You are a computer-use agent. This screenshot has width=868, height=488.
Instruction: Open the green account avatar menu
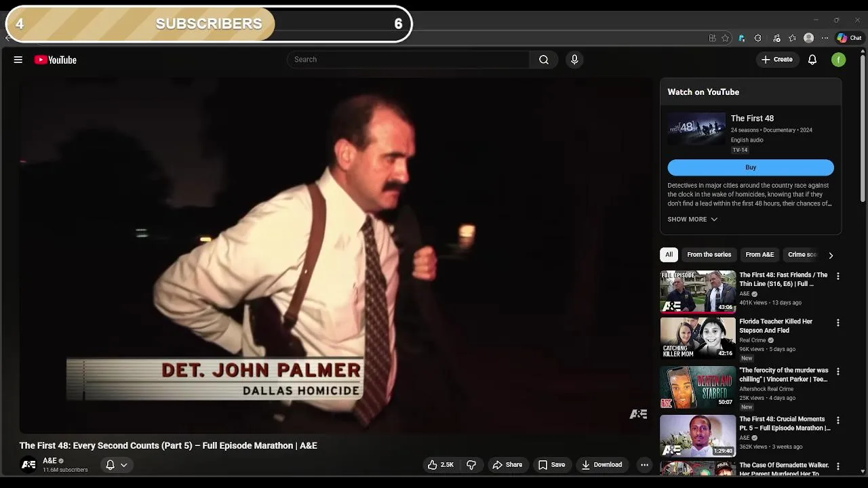point(839,60)
